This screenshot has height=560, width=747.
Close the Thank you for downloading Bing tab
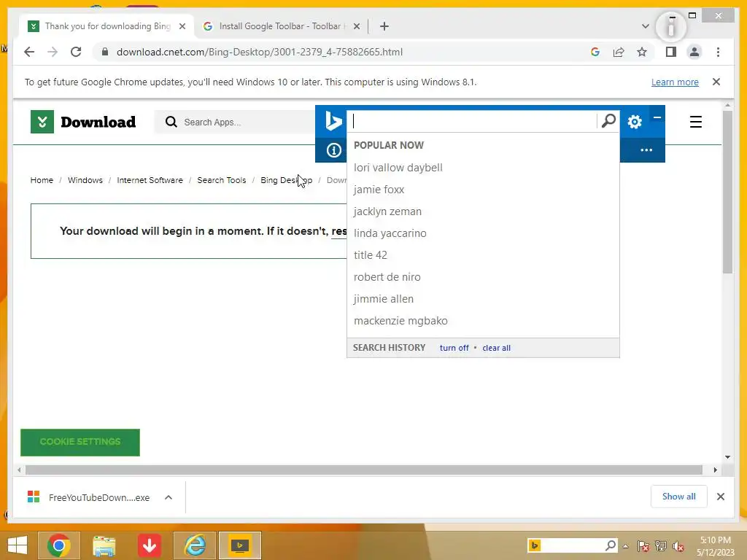(x=182, y=26)
